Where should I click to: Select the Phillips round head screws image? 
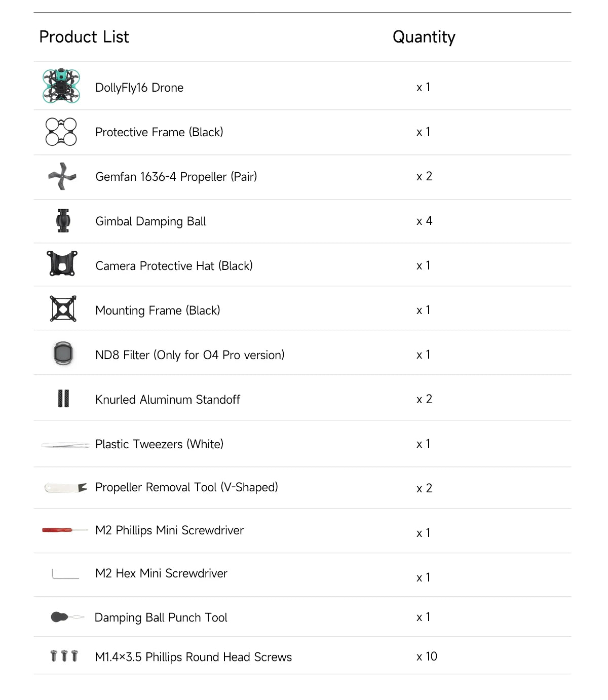(64, 656)
